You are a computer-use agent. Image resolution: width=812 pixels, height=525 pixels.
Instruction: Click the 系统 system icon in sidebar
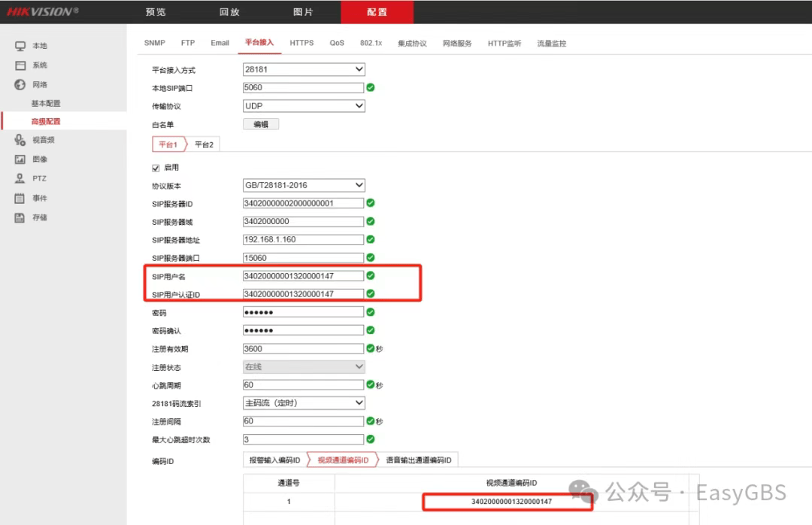click(20, 65)
